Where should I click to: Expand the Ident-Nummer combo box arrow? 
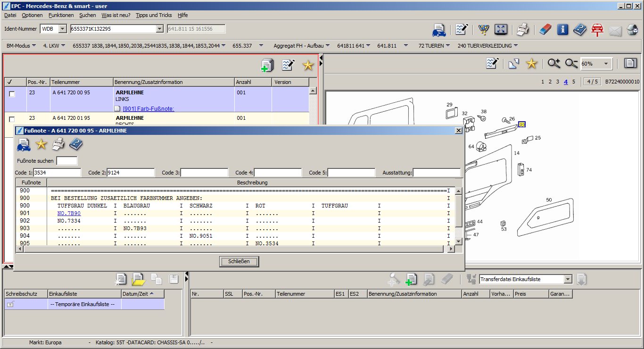159,29
